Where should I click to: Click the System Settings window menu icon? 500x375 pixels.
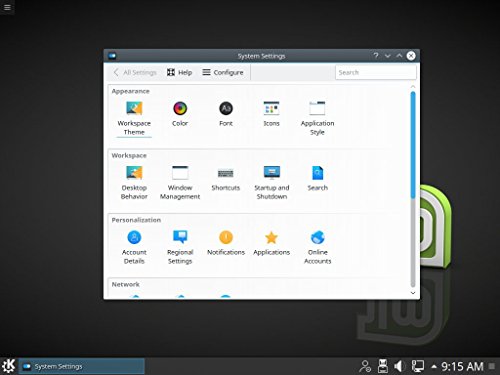point(112,56)
